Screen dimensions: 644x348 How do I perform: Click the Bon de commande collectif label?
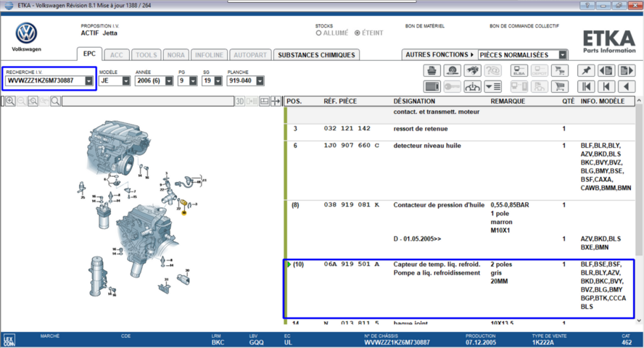click(x=524, y=26)
